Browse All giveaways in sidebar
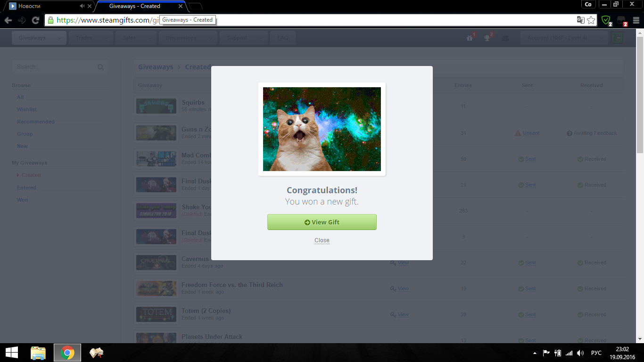644x362 pixels. [x=20, y=97]
